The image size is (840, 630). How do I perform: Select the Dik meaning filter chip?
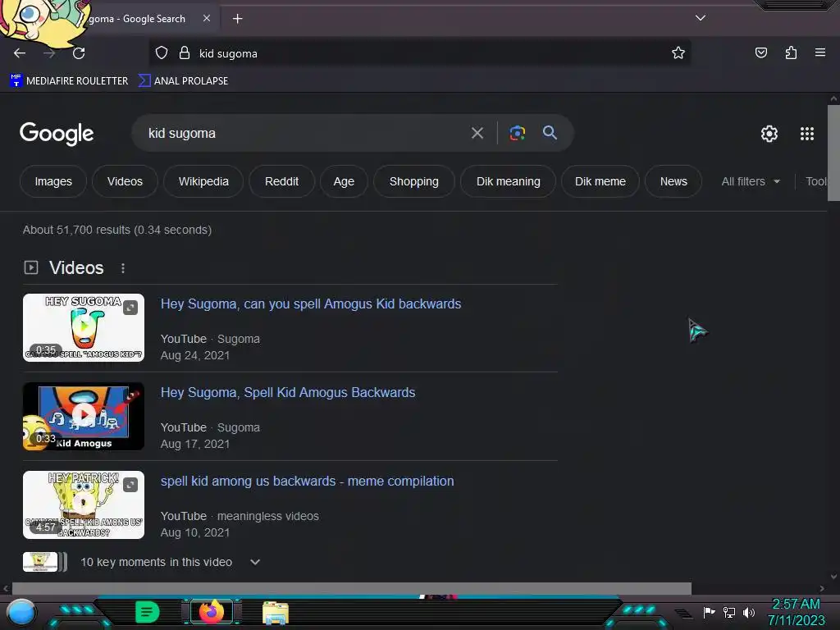(x=509, y=181)
